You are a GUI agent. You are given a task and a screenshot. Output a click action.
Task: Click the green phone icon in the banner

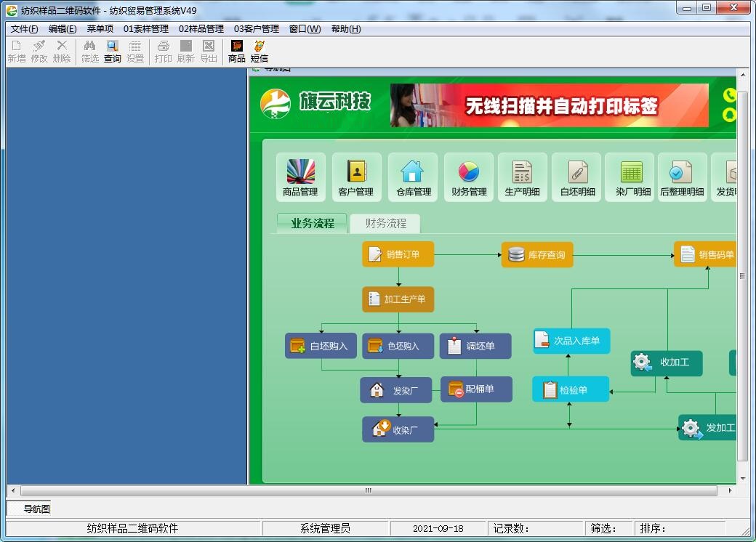tap(730, 95)
